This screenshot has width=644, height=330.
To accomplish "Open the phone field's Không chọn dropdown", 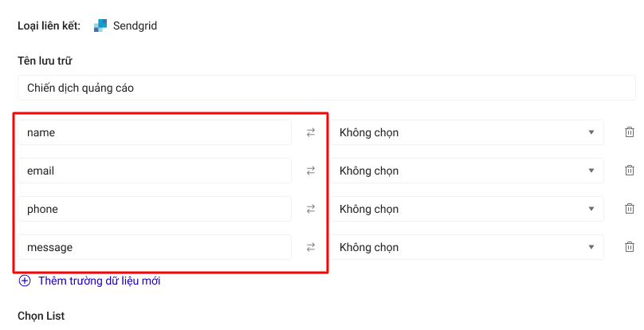I will (467, 209).
